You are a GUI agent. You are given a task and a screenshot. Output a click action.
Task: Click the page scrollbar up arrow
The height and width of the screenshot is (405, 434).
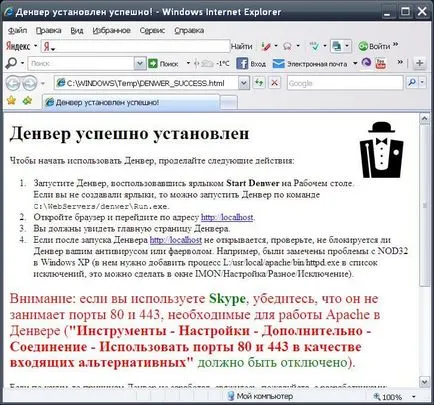(x=424, y=118)
